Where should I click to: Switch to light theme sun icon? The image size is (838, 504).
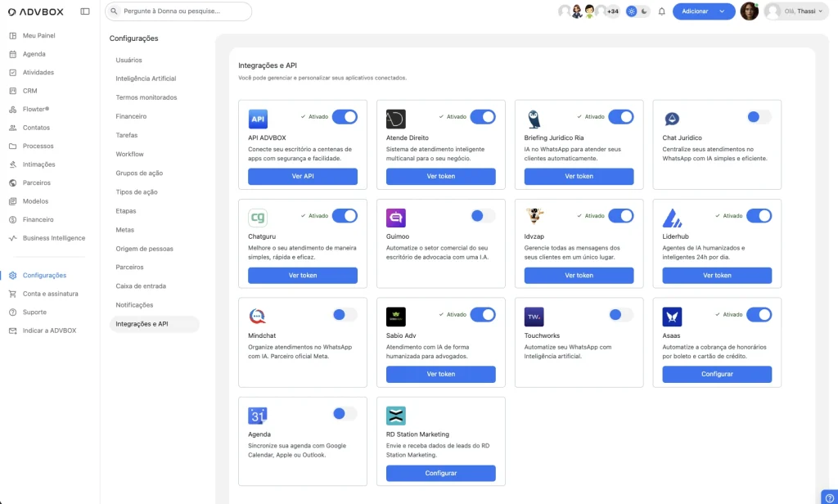pos(632,11)
